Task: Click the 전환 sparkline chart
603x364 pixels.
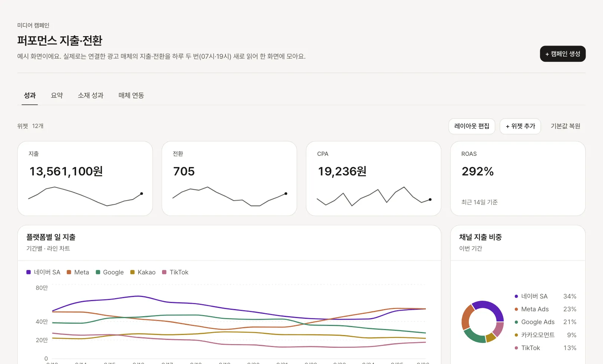Action: 230,196
